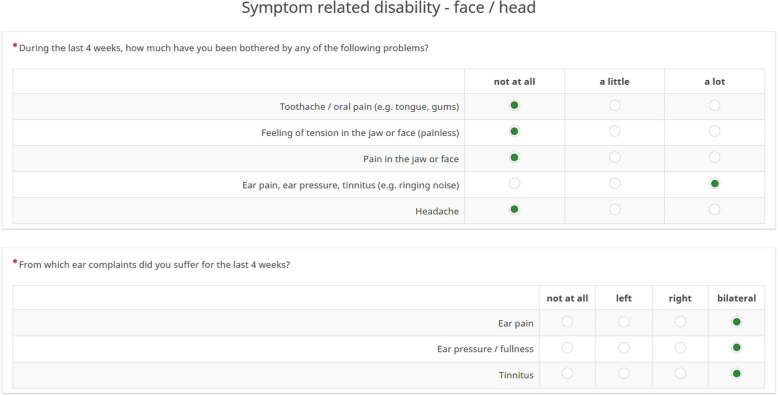Image resolution: width=778 pixels, height=396 pixels.
Task: Select 'a lot' for Toothache / oral pain
Action: tap(714, 105)
